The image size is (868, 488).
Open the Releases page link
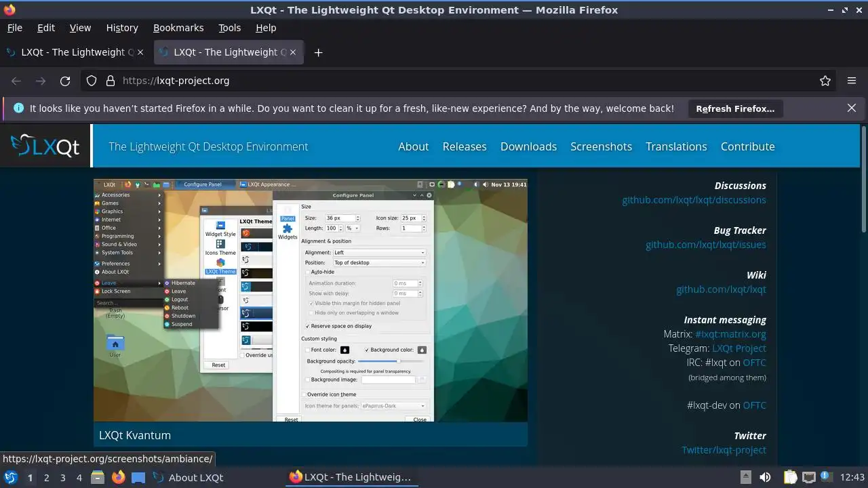click(x=465, y=146)
